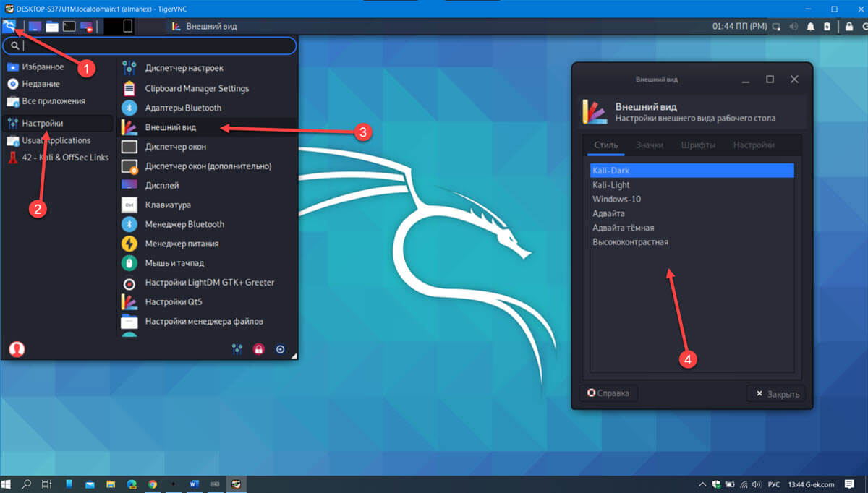Switch to the Стиль tab

pyautogui.click(x=606, y=145)
